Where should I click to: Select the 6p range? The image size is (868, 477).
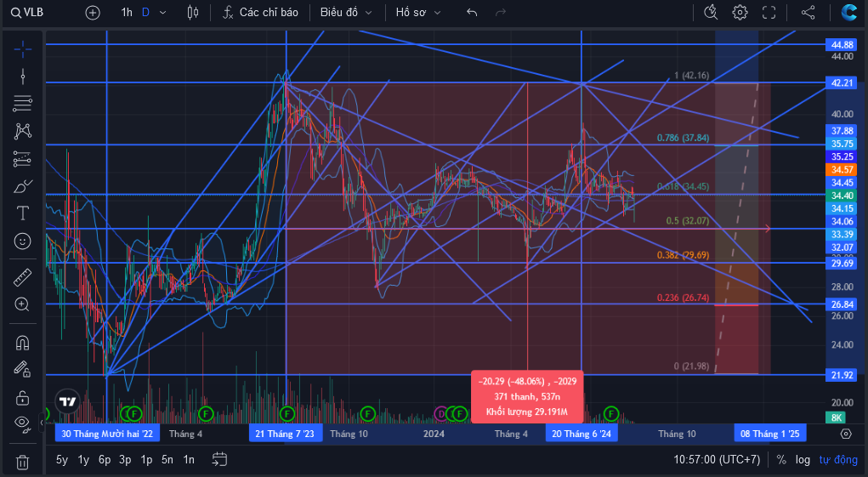(x=105, y=460)
